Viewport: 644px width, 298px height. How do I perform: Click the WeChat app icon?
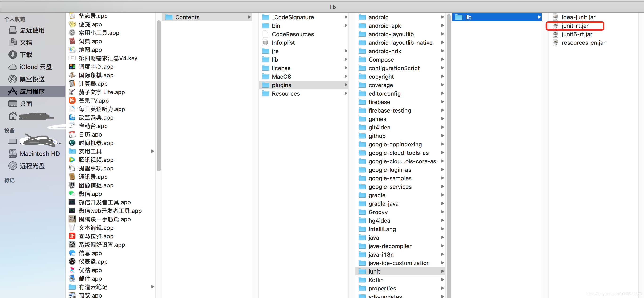pyautogui.click(x=72, y=194)
